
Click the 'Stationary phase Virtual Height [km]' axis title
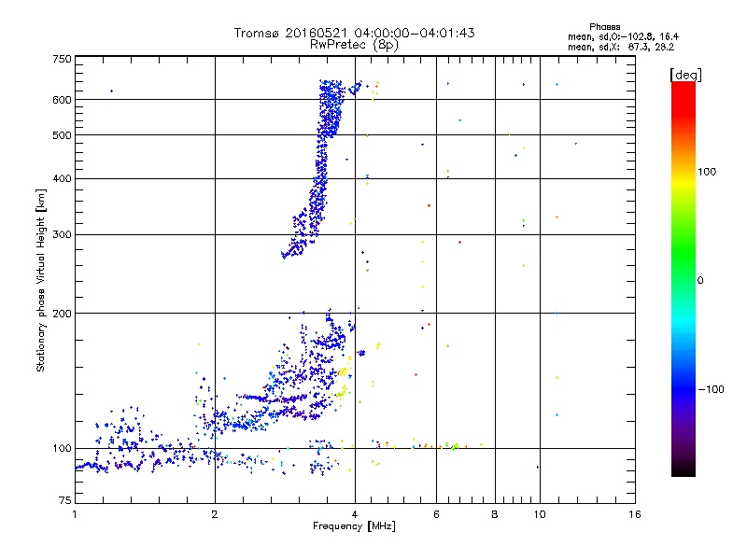(40, 280)
